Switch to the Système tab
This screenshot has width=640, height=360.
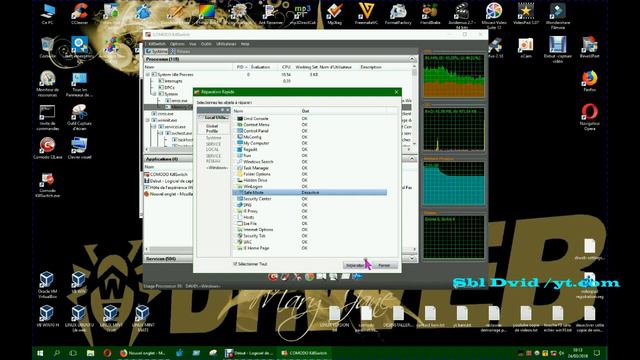[157, 51]
